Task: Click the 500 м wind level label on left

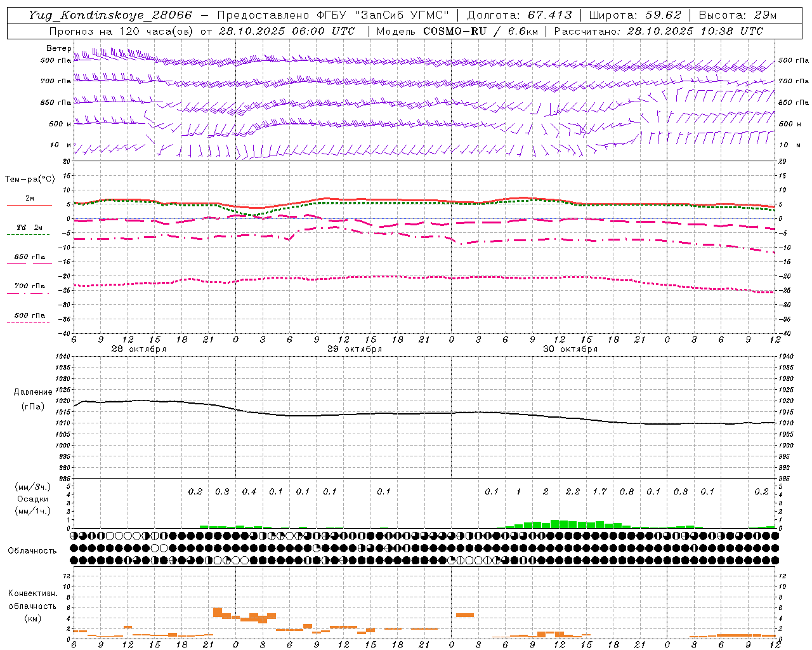Action: 60,124
